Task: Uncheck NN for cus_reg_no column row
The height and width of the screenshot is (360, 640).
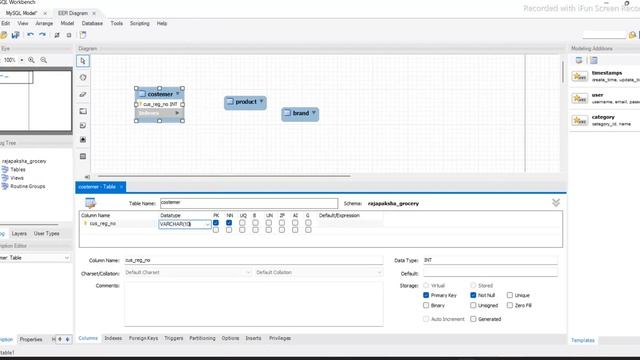Action: (x=229, y=223)
